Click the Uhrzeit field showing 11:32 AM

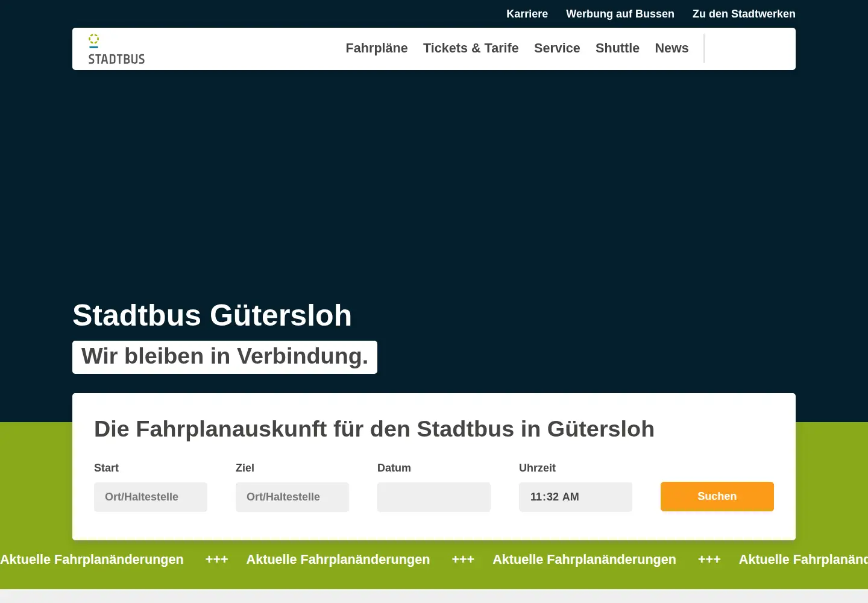click(x=576, y=497)
